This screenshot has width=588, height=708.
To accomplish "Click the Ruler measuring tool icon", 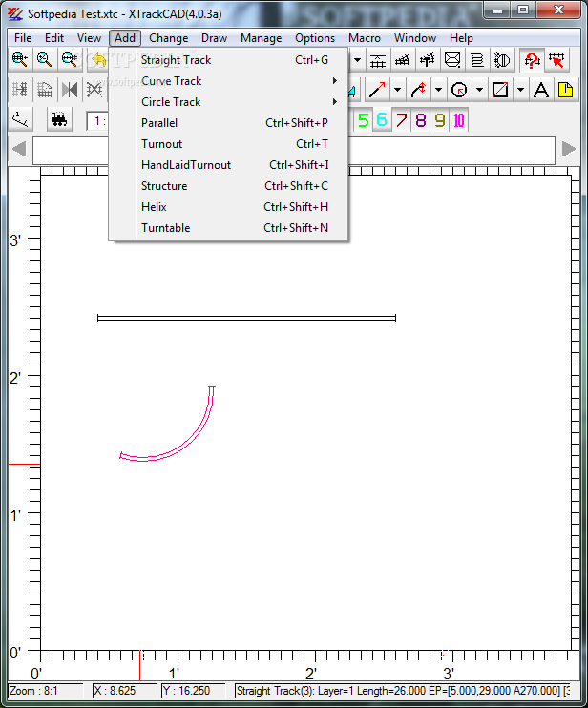I will pyautogui.click(x=21, y=119).
